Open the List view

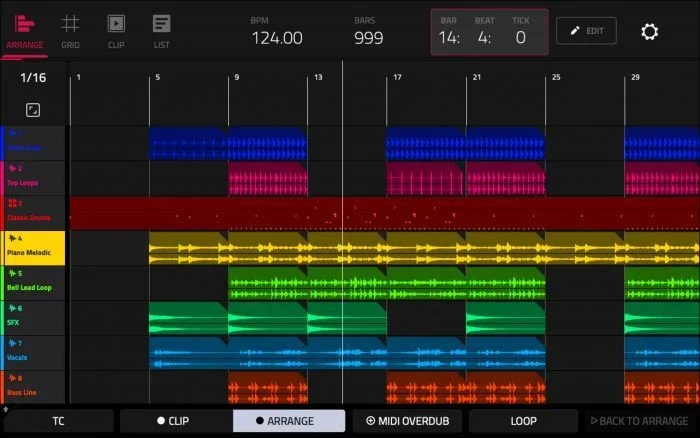click(x=160, y=30)
